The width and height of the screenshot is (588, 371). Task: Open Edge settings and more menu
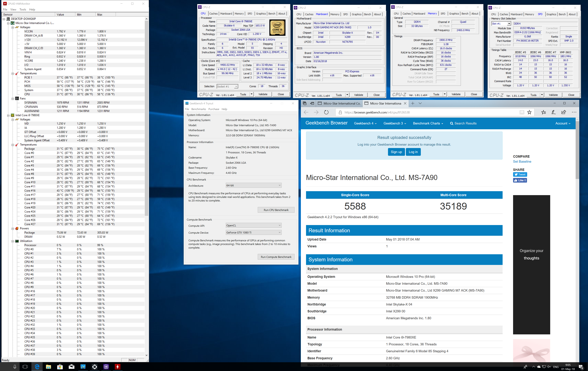click(574, 112)
